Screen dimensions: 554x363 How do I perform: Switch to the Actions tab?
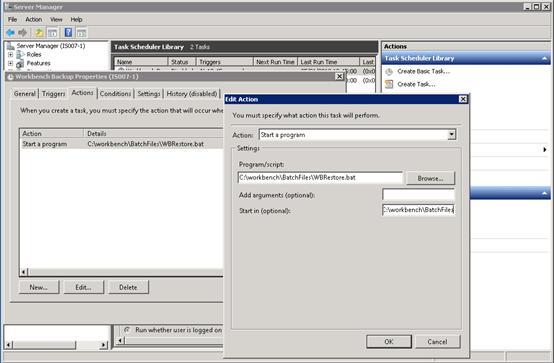coord(82,93)
